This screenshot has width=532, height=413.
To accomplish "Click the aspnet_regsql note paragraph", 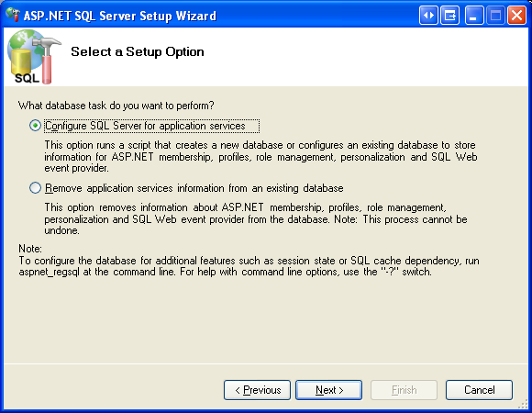I will (x=249, y=266).
